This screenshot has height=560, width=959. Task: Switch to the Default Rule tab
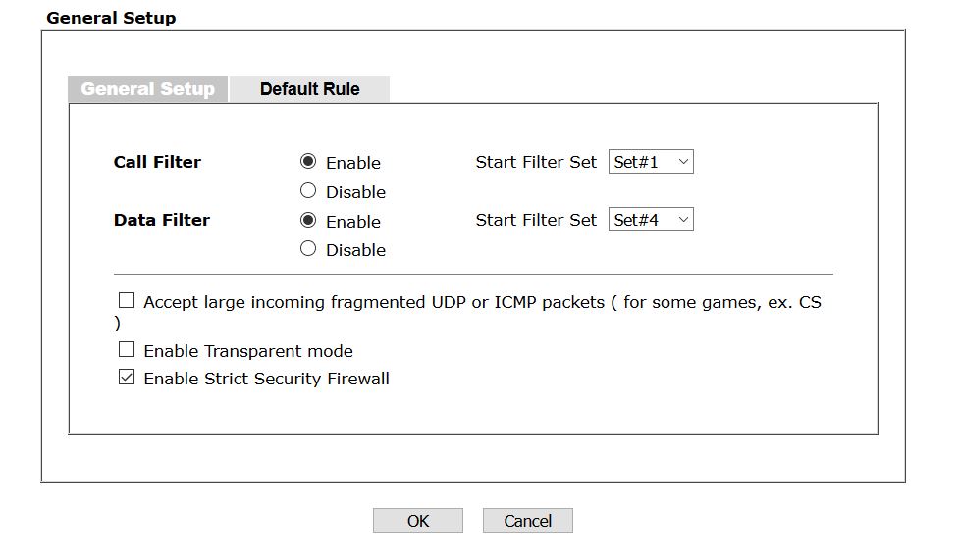pyautogui.click(x=309, y=89)
